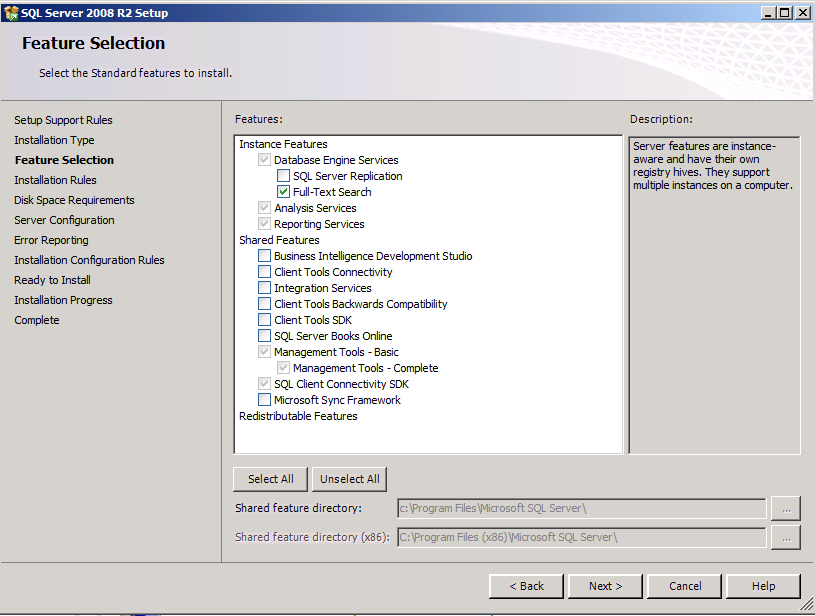Select the Installation Progress step

[63, 300]
